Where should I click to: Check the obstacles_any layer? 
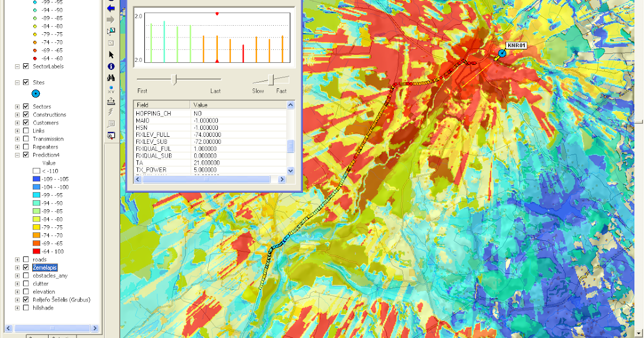(25, 276)
